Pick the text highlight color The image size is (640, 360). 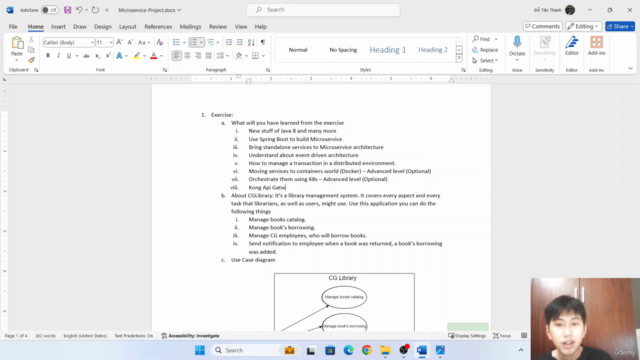click(137, 56)
